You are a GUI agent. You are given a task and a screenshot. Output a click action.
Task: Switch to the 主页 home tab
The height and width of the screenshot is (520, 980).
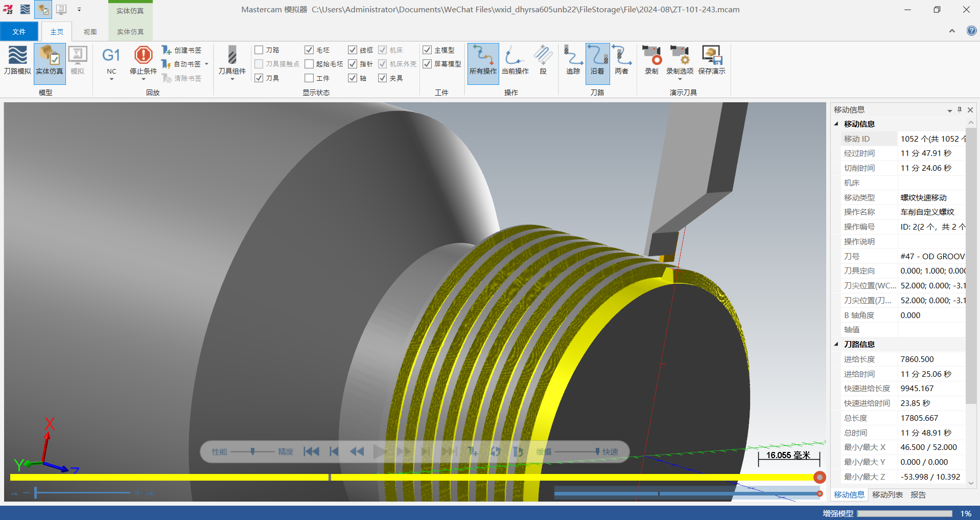tap(57, 32)
